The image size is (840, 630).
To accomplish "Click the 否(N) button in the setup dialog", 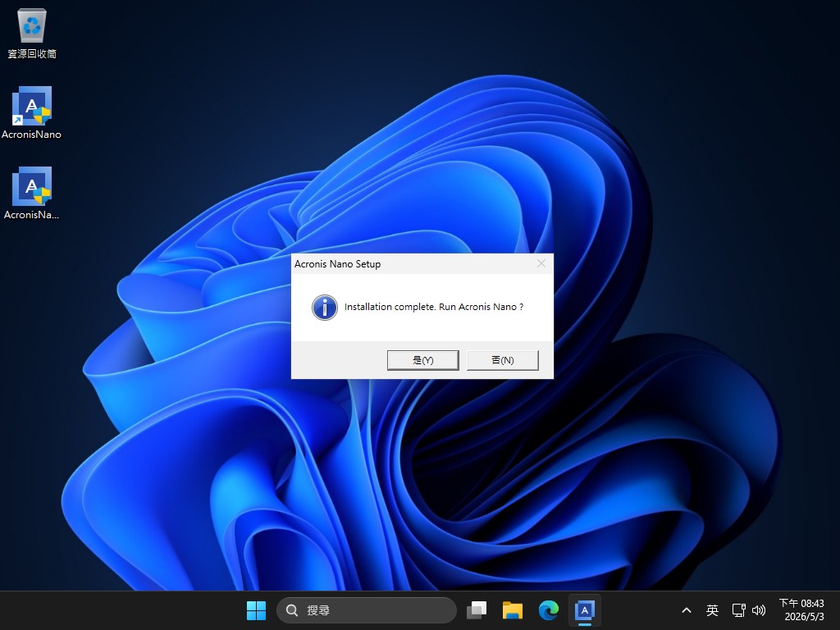I will tap(503, 360).
